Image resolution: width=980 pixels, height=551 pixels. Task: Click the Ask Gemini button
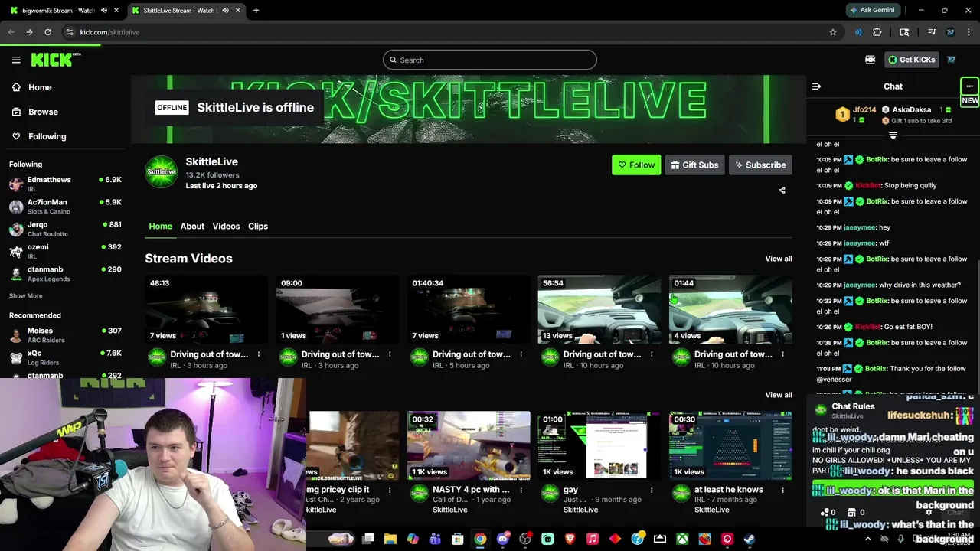(x=872, y=11)
